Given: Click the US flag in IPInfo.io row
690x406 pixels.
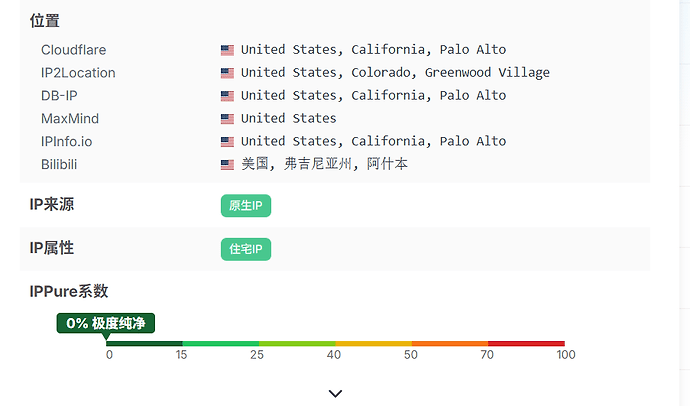Looking at the screenshot, I should [x=227, y=142].
